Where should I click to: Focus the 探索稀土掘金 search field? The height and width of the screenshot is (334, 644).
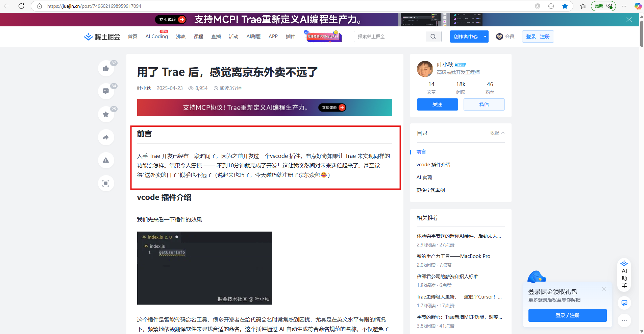click(x=390, y=37)
